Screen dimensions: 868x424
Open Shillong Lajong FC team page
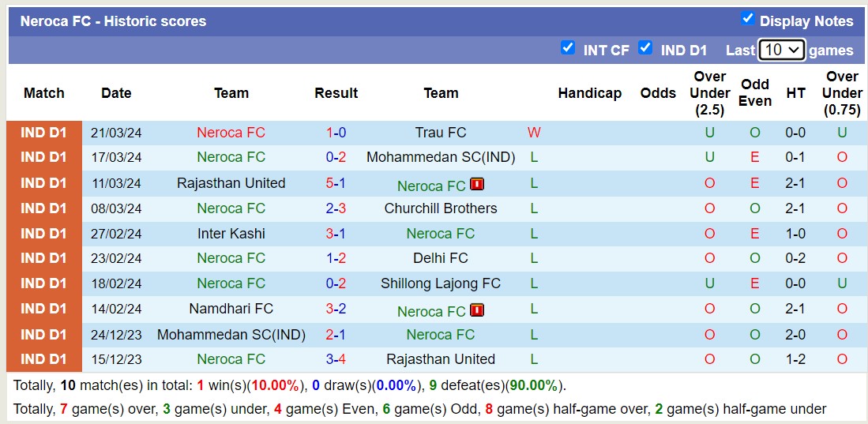pos(441,283)
